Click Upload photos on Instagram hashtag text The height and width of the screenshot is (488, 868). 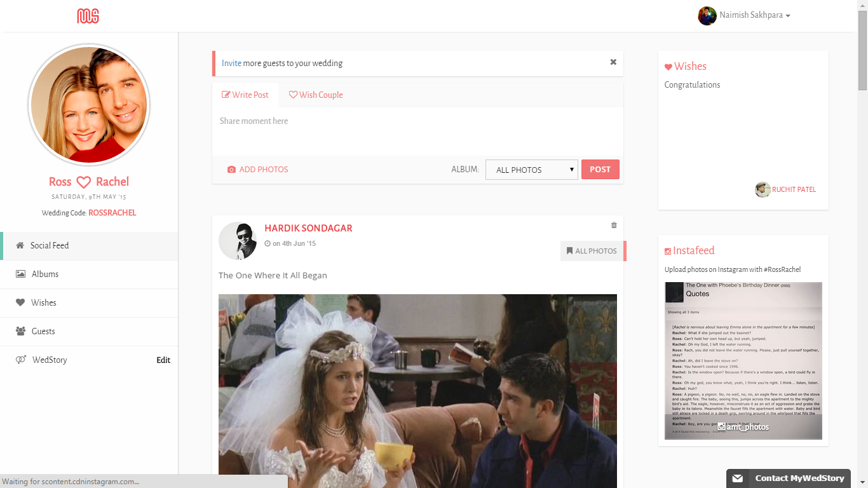pyautogui.click(x=733, y=270)
